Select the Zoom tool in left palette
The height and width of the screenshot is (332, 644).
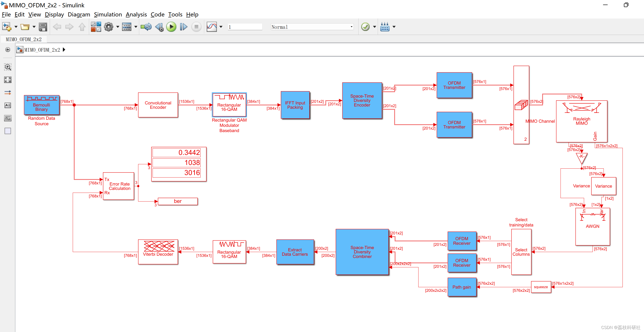8,67
